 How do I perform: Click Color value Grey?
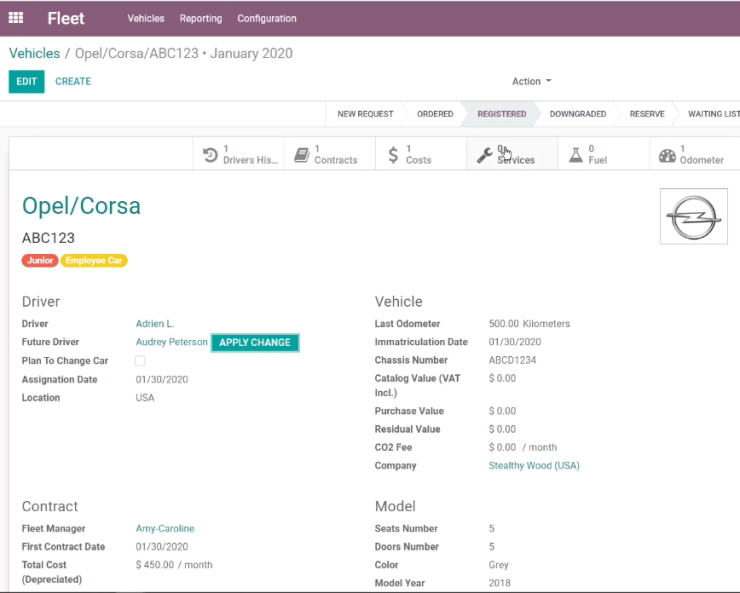[498, 565]
